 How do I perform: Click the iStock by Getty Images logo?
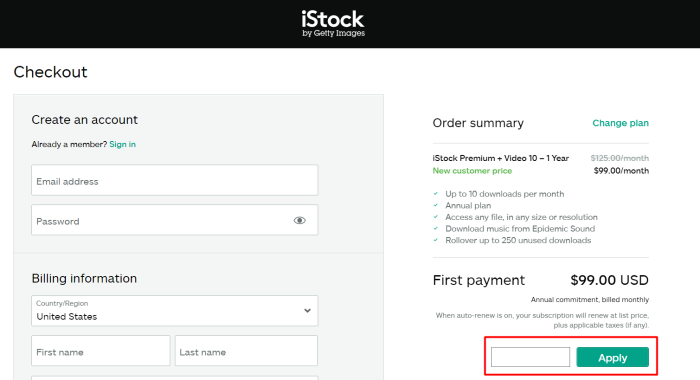coord(333,24)
